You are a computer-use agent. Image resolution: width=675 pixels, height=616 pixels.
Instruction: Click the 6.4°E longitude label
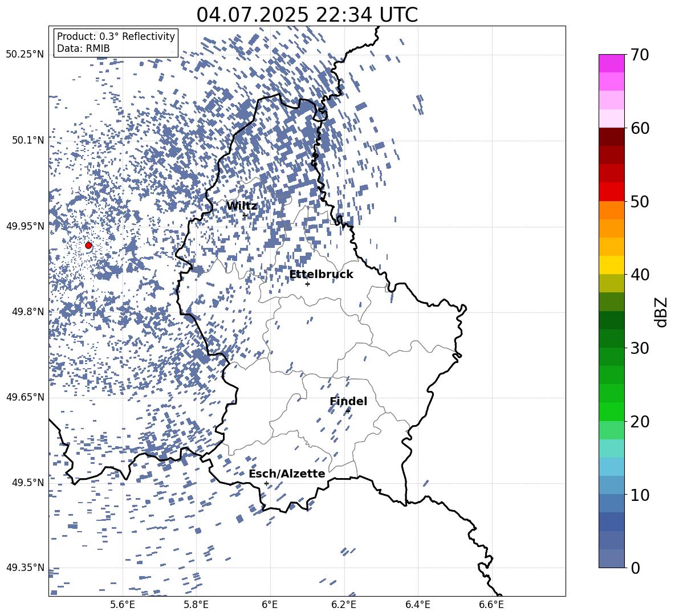point(417,605)
